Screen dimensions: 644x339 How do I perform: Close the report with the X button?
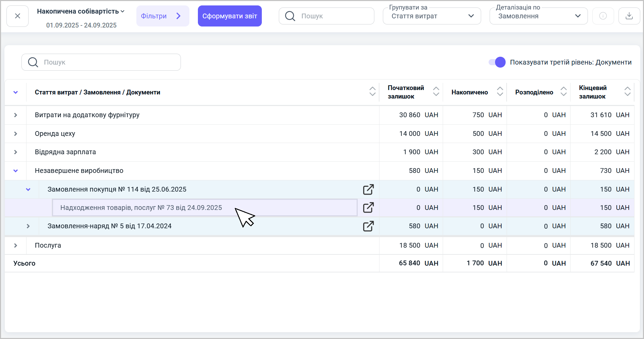pyautogui.click(x=18, y=16)
